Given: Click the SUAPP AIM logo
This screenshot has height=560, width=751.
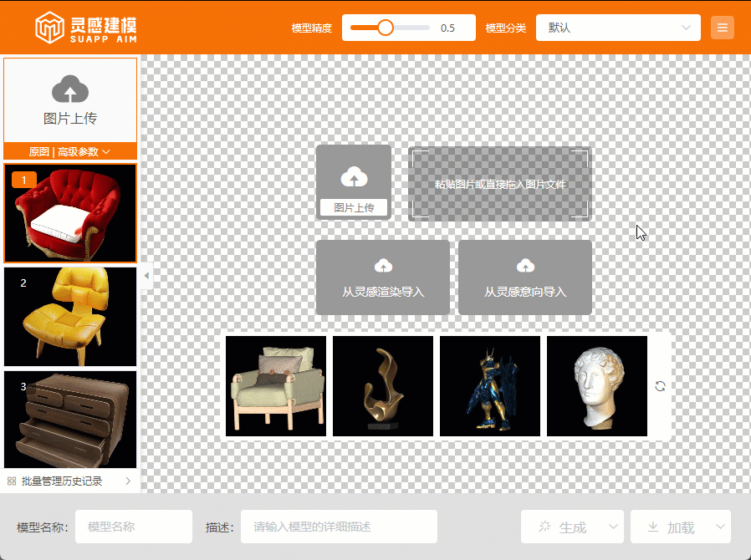Looking at the screenshot, I should (x=86, y=28).
